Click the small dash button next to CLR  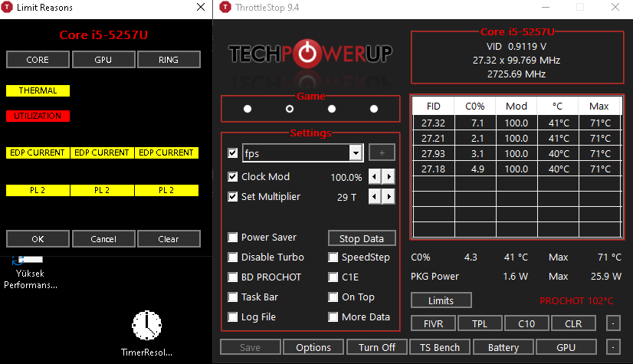613,323
